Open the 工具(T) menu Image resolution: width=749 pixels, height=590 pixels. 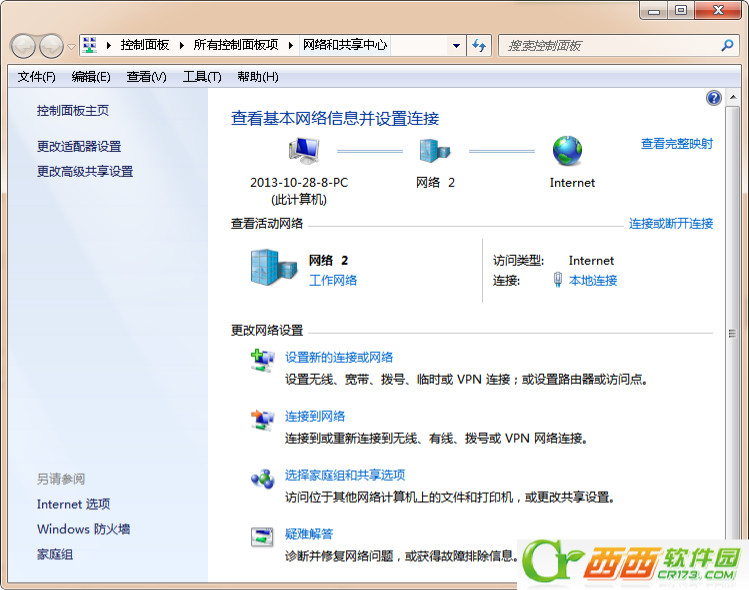201,77
